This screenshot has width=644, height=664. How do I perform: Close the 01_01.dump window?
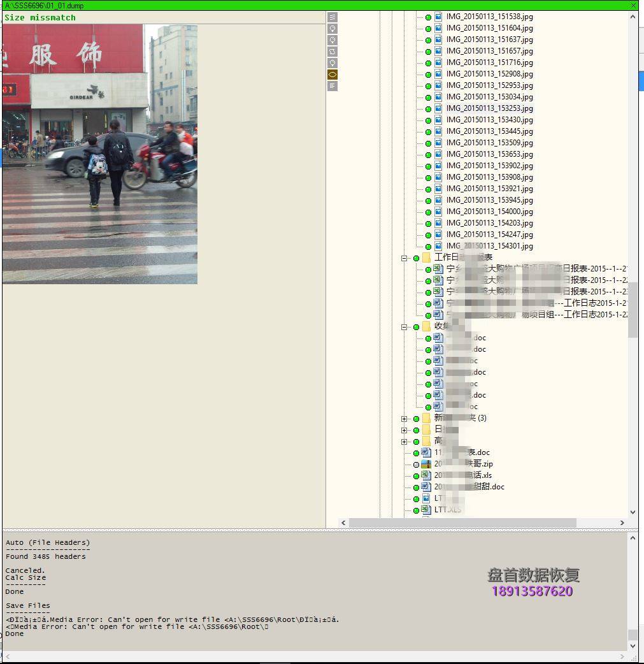[x=633, y=5]
